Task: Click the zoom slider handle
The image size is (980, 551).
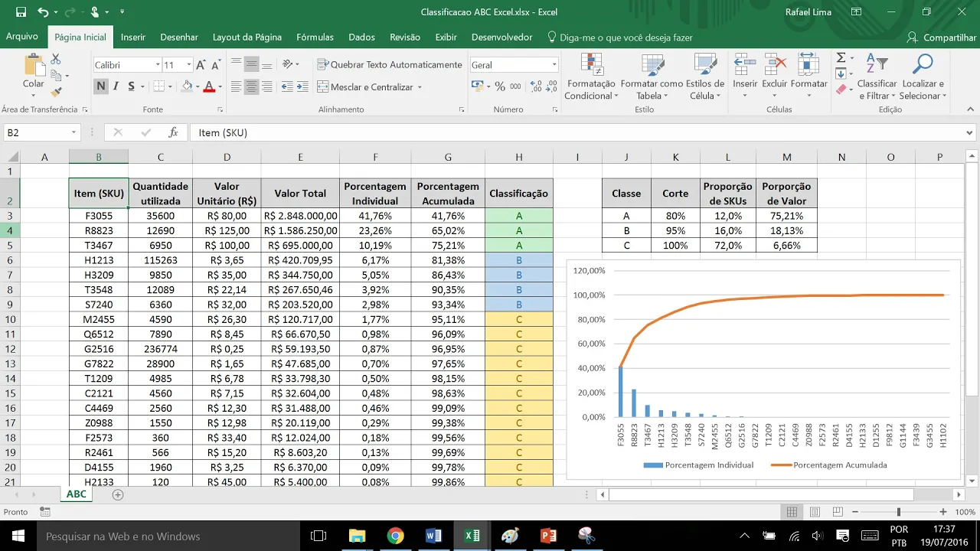Action: pos(898,512)
